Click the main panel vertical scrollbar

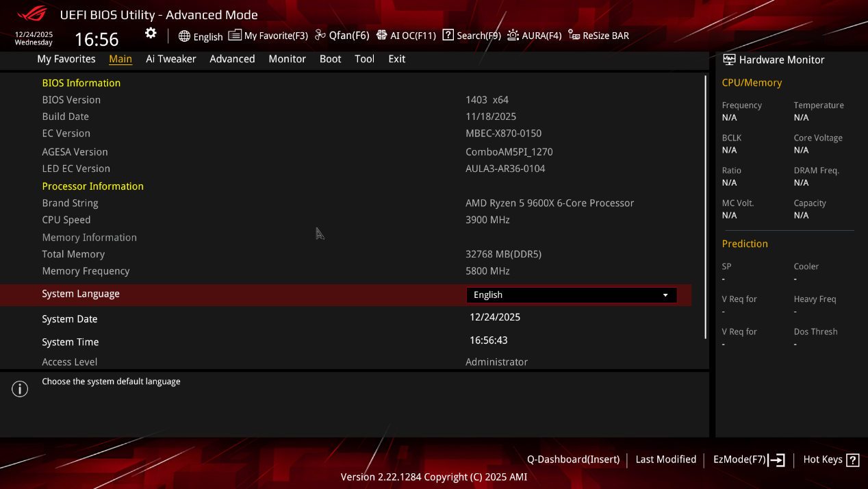tap(705, 207)
